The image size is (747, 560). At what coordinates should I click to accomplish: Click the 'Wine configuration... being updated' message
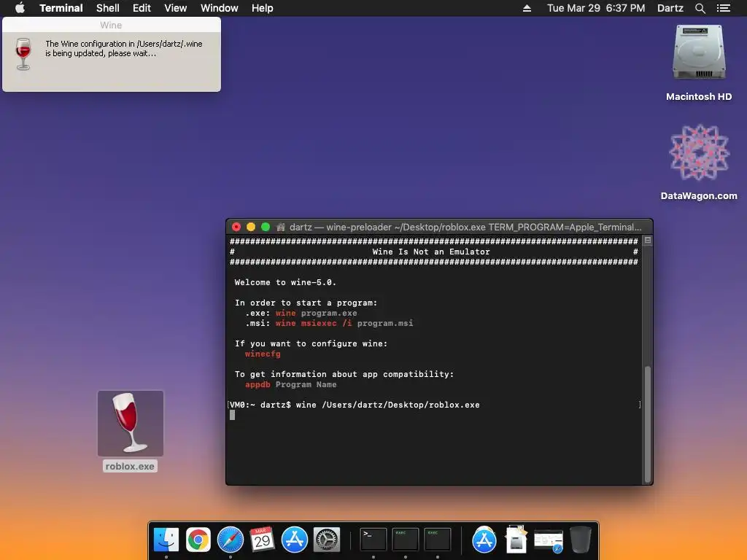point(124,49)
